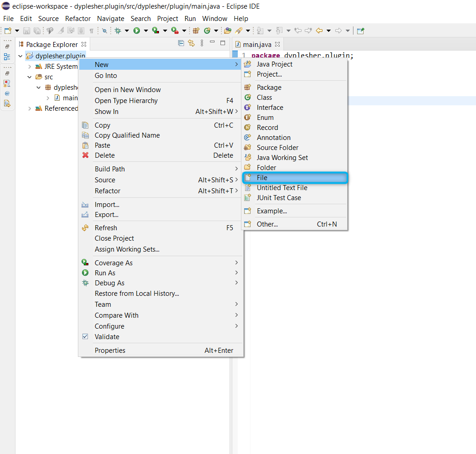This screenshot has width=476, height=454.
Task: Select Import... in the context menu
Action: [x=161, y=204]
